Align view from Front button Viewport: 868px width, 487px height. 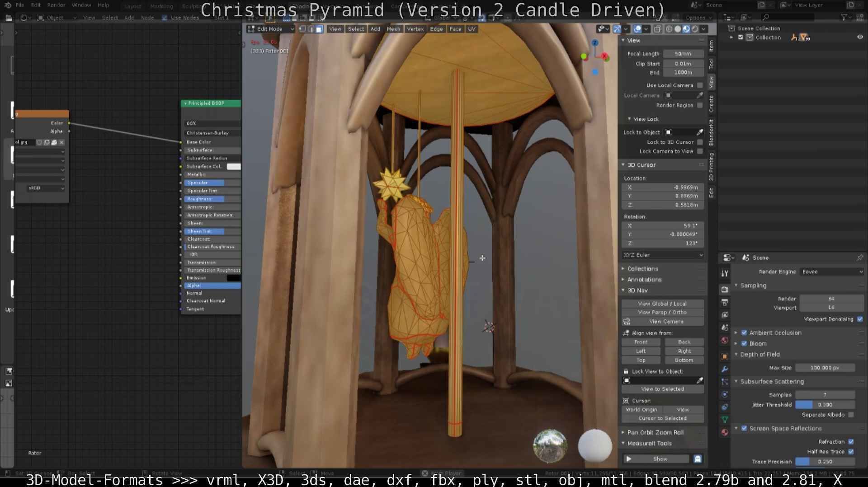pos(641,342)
